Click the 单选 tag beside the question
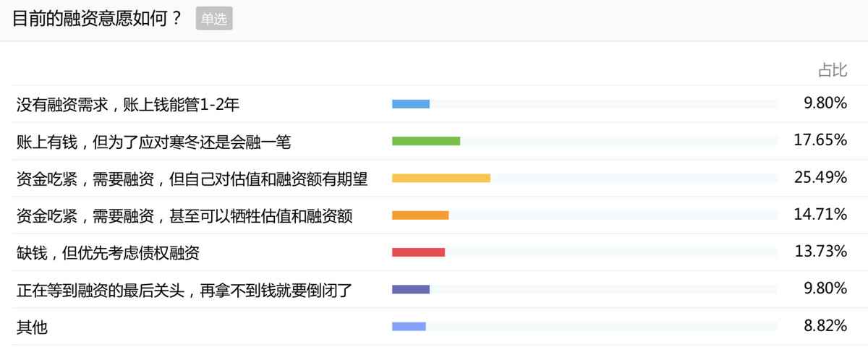This screenshot has height=347, width=868. pos(214,20)
